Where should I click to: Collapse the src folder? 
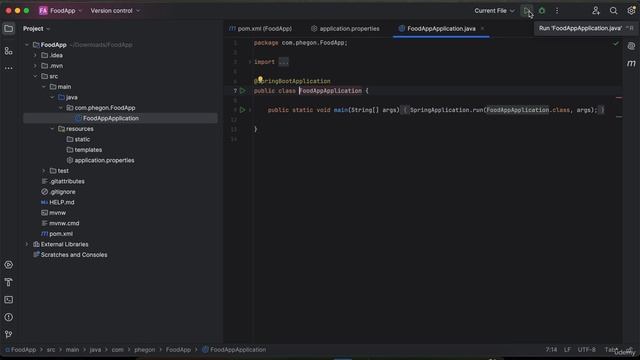click(35, 76)
